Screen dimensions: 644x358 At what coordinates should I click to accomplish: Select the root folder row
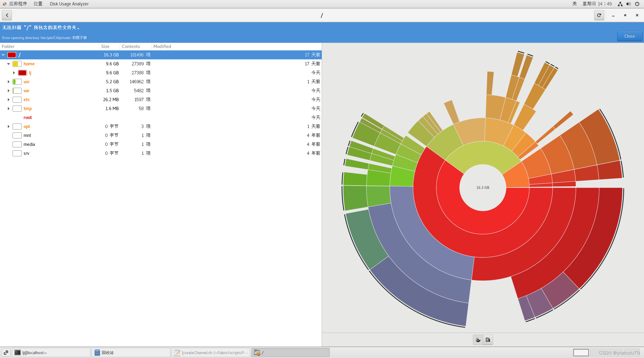tap(161, 118)
